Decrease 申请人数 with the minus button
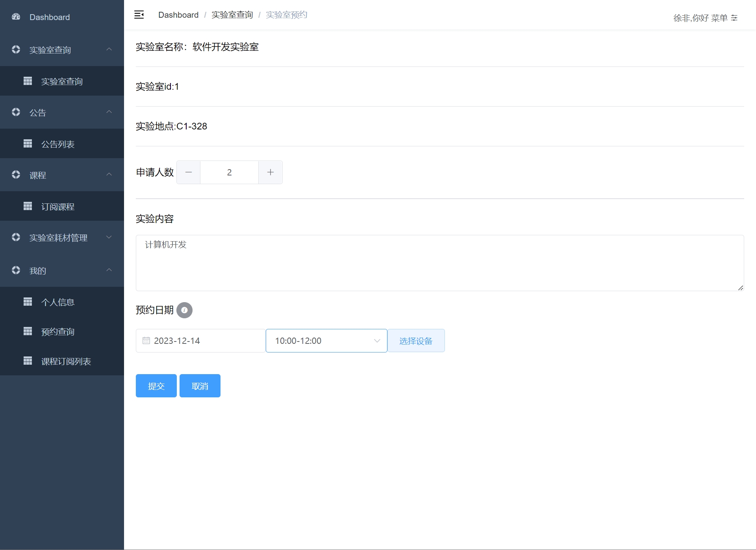756x550 pixels. [x=189, y=172]
